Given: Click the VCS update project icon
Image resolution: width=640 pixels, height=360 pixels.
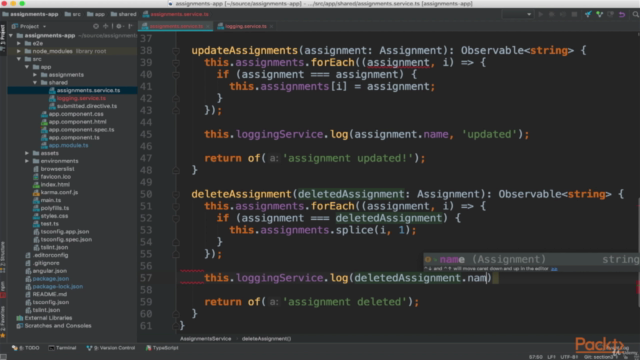Looking at the screenshot, I should tap(588, 14).
